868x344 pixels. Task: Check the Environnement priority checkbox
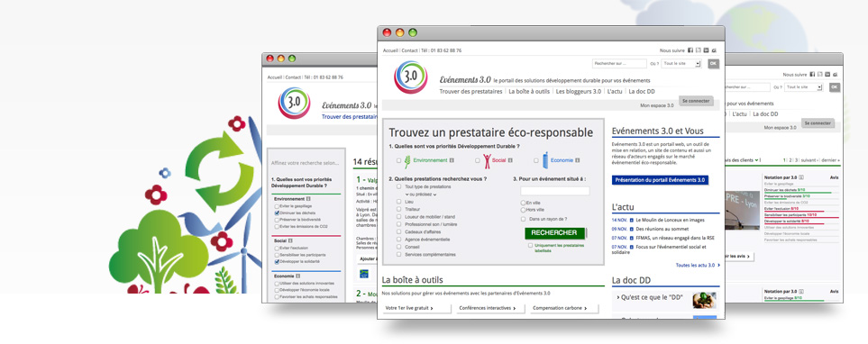[x=398, y=160]
